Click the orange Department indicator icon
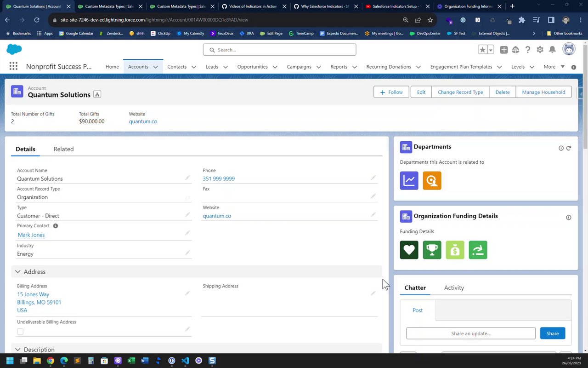The height and width of the screenshot is (368, 588). 432,180
